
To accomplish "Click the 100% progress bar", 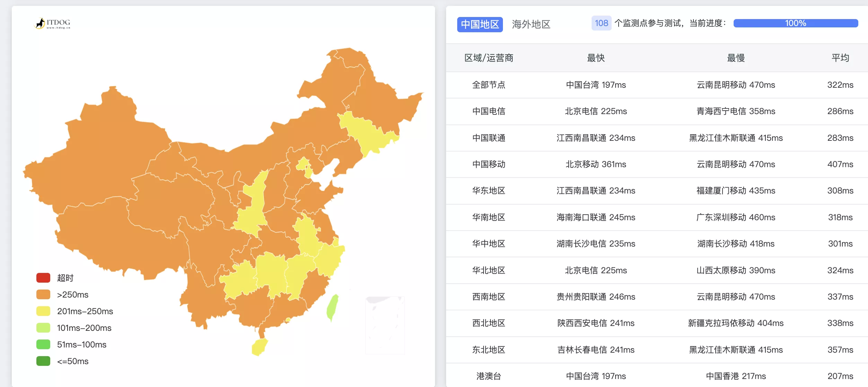I will tap(795, 23).
